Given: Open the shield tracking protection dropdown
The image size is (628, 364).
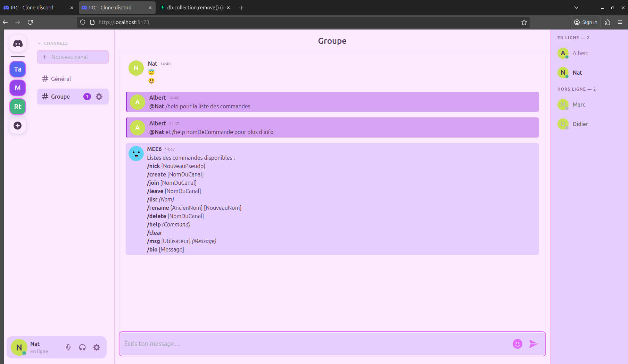Looking at the screenshot, I should click(x=82, y=22).
